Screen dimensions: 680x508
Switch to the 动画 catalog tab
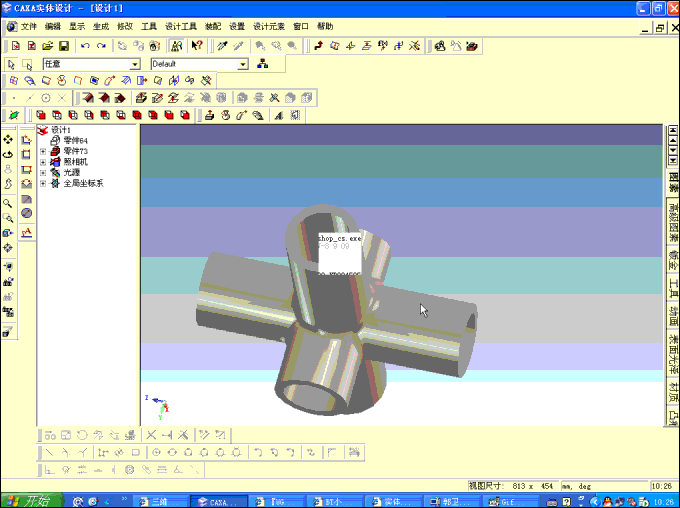(x=673, y=316)
